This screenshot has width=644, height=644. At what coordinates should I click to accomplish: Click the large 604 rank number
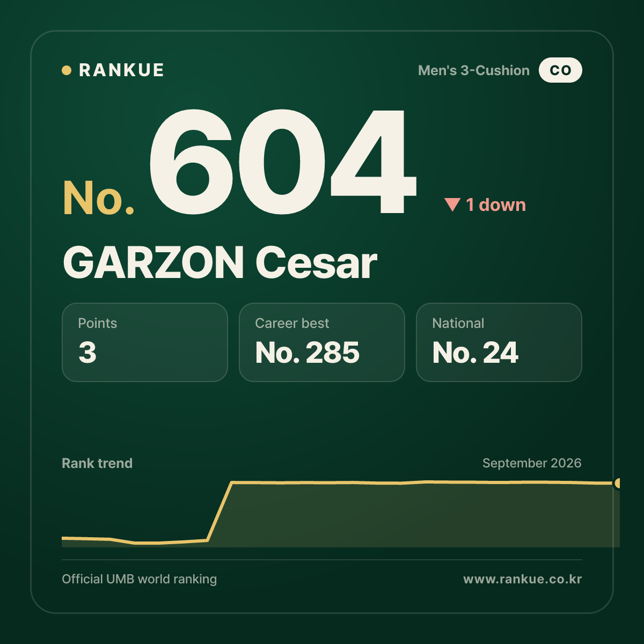coord(282,161)
